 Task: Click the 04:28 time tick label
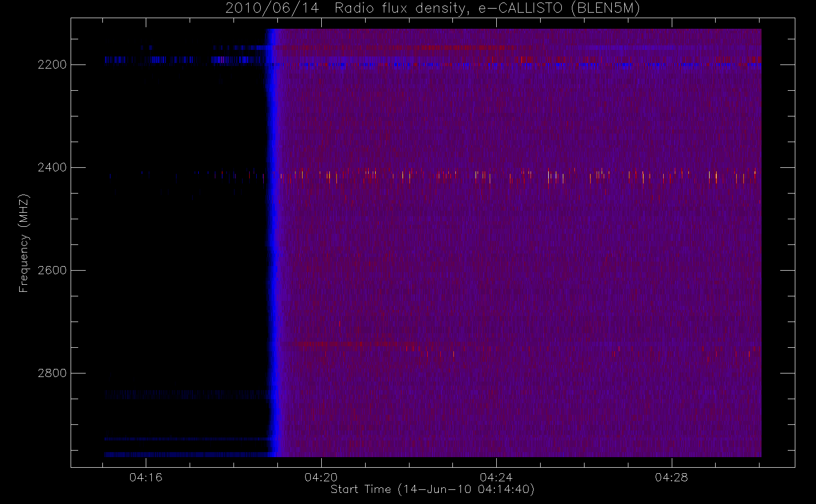(x=671, y=477)
